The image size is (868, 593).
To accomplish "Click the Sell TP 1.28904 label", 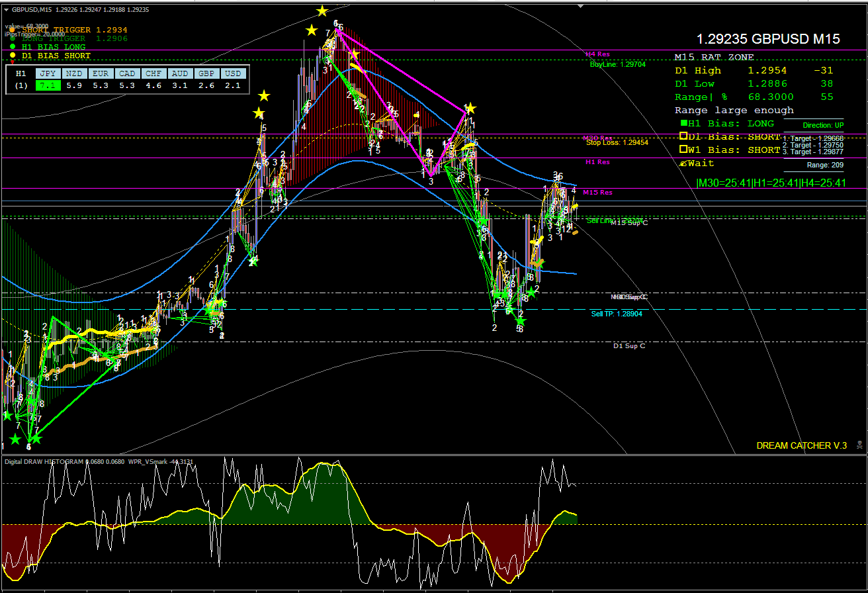I will (x=616, y=314).
